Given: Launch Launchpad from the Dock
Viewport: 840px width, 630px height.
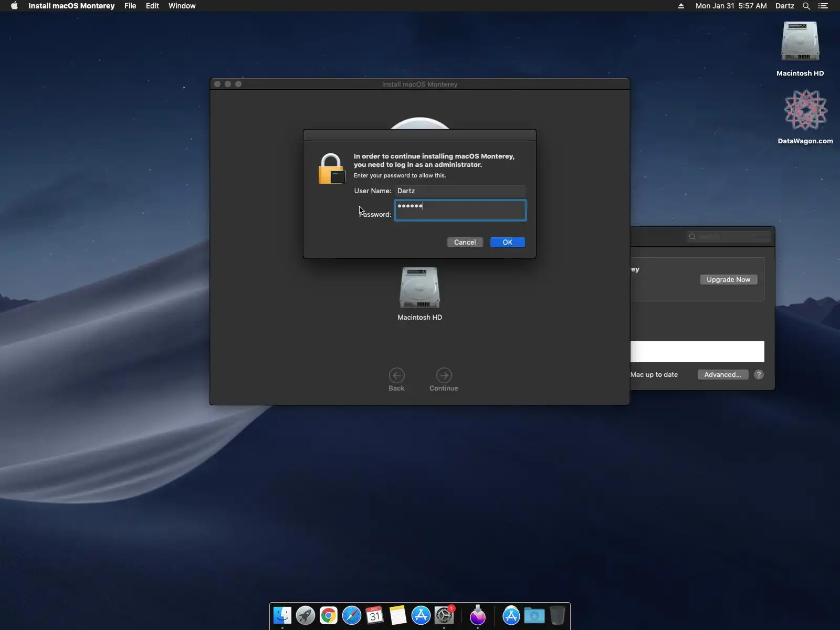Looking at the screenshot, I should pyautogui.click(x=306, y=615).
